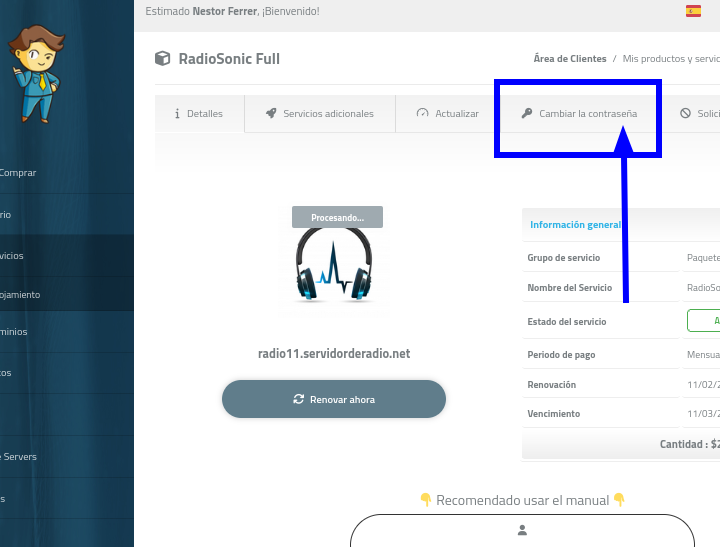Click the Spanish flag language icon

point(693,11)
